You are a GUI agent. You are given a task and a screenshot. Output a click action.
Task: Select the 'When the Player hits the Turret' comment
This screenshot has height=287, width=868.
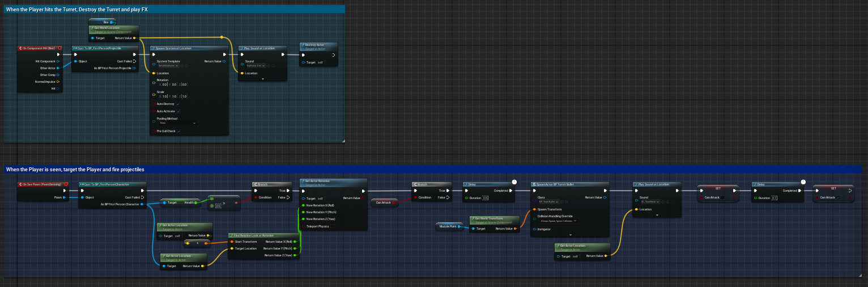(175, 9)
